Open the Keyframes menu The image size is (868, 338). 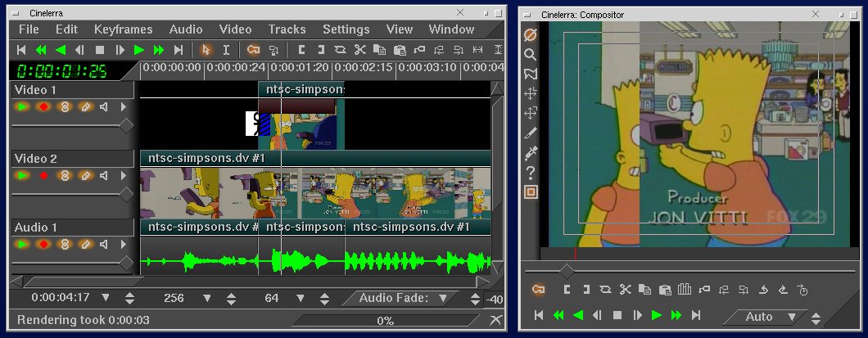[x=123, y=29]
